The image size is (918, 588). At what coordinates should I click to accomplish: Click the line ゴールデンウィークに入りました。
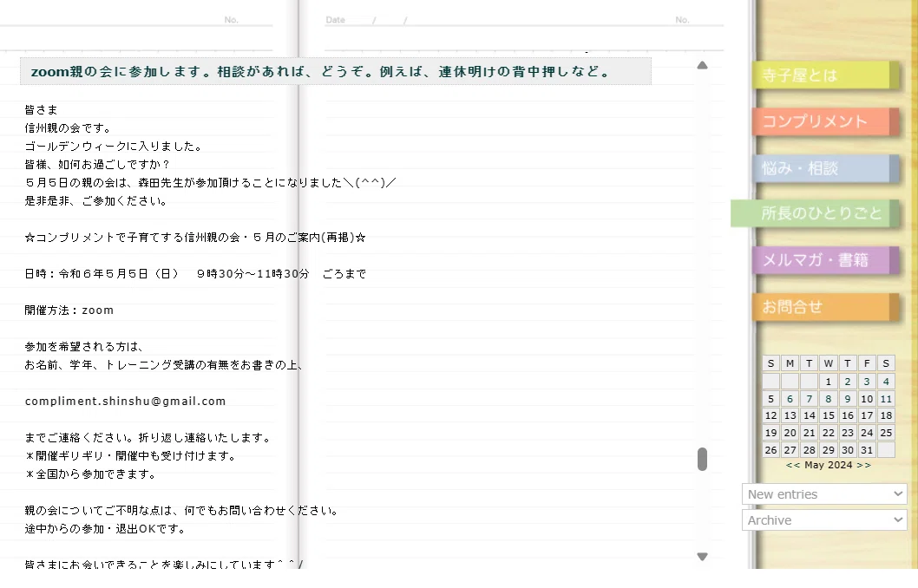(x=114, y=147)
